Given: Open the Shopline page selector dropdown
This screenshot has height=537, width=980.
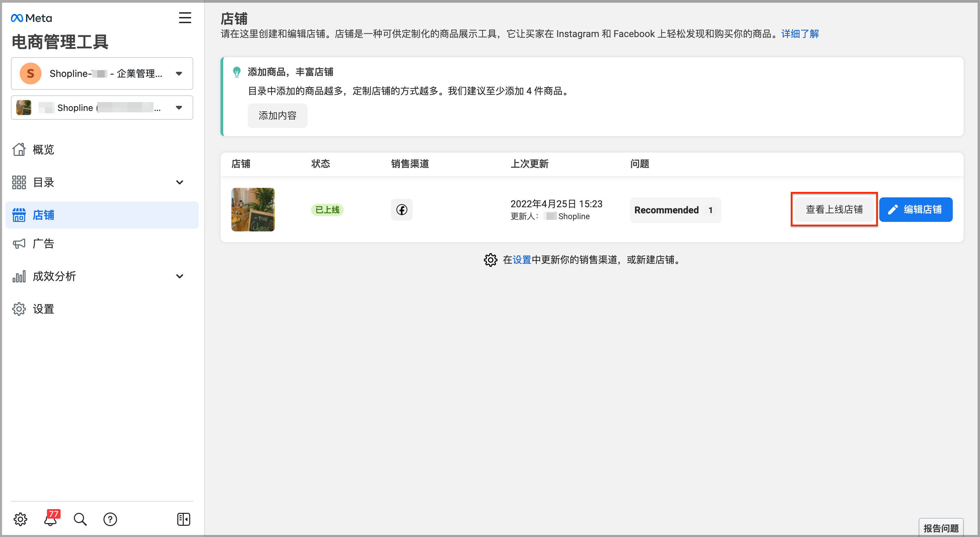Looking at the screenshot, I should (x=102, y=108).
